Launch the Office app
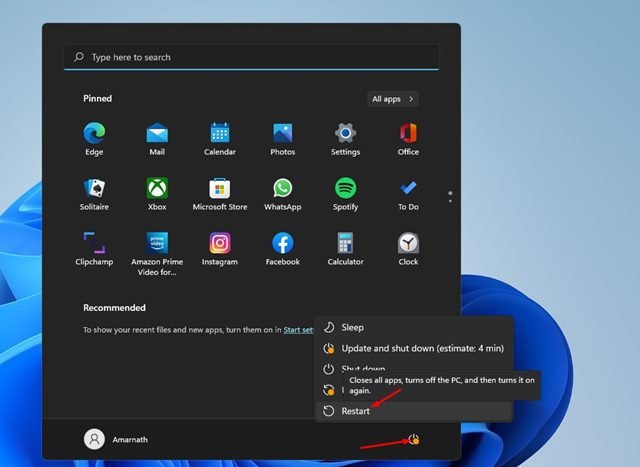The height and width of the screenshot is (467, 640). click(x=408, y=139)
